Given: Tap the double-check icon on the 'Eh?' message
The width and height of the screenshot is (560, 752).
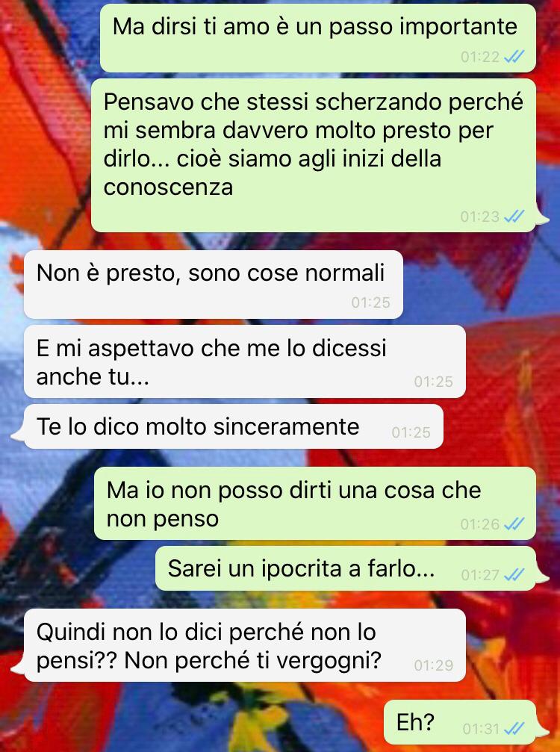Looking at the screenshot, I should 514,729.
